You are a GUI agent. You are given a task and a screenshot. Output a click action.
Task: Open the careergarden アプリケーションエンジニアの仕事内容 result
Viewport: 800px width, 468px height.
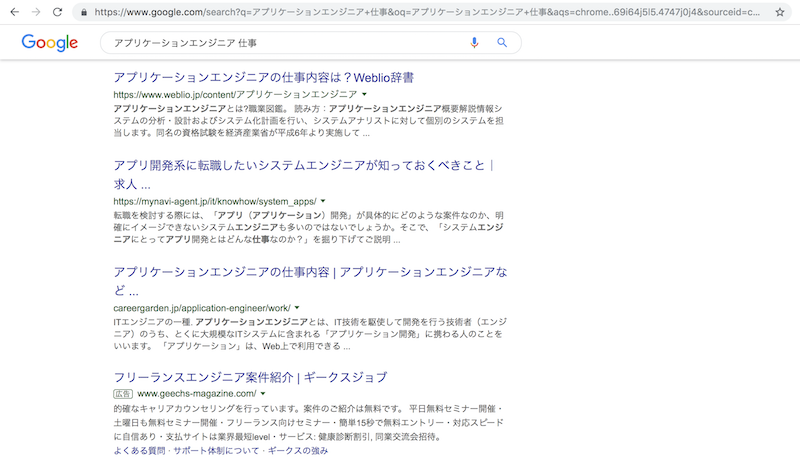310,281
